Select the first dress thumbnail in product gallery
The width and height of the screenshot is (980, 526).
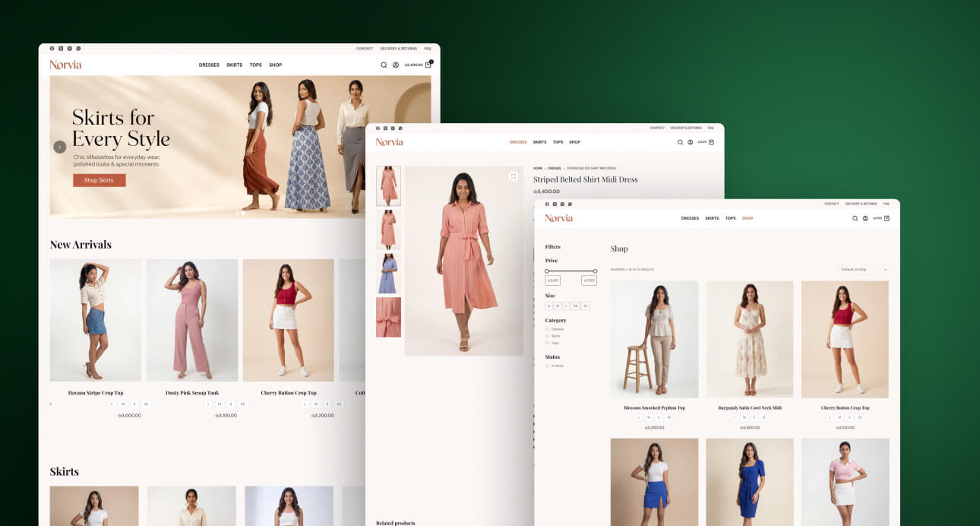click(x=388, y=186)
